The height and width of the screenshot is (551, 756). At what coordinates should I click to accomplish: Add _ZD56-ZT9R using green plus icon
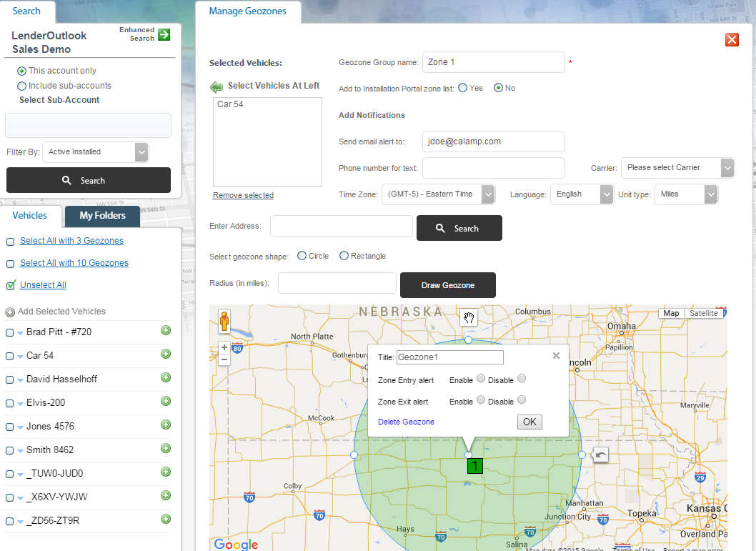(x=166, y=519)
